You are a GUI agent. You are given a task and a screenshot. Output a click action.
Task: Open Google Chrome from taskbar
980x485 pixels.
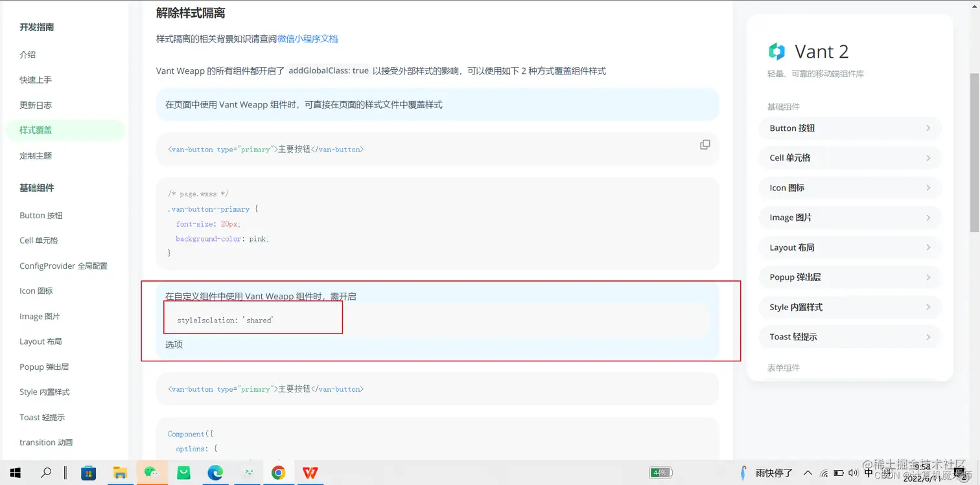[x=278, y=473]
